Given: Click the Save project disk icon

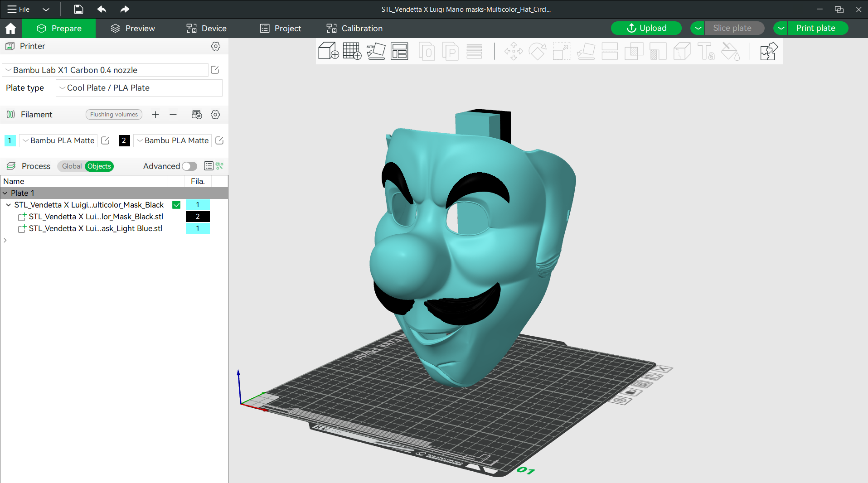Looking at the screenshot, I should coord(78,9).
